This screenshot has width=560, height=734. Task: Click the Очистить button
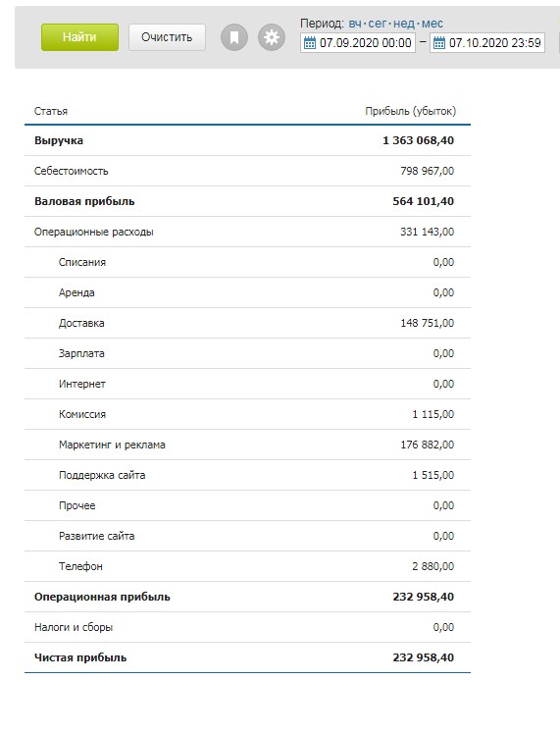tap(167, 37)
